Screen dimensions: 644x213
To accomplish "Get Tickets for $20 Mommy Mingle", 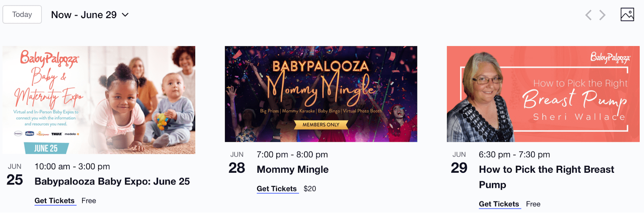I will (277, 188).
